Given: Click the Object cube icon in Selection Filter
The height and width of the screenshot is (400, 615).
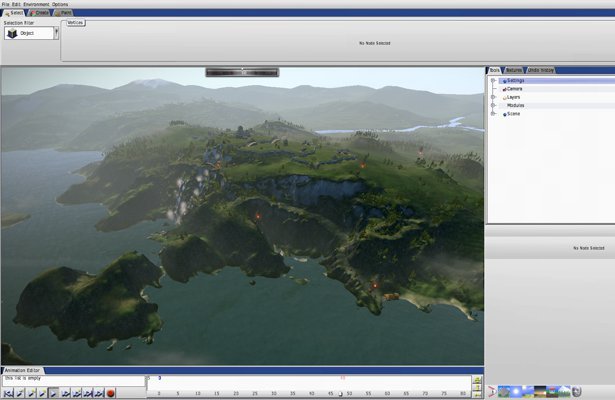Looking at the screenshot, I should tap(12, 33).
